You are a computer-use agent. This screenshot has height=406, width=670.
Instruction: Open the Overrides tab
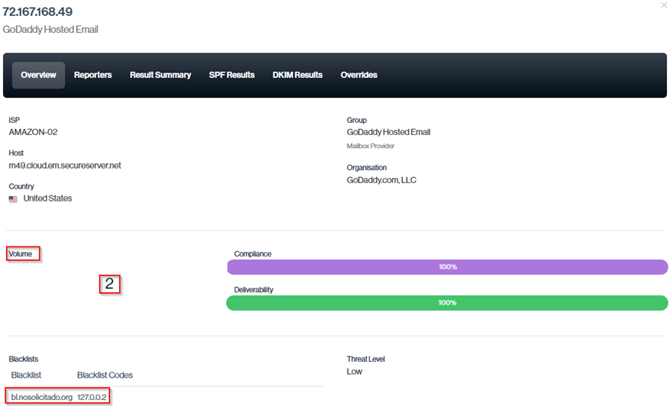359,75
